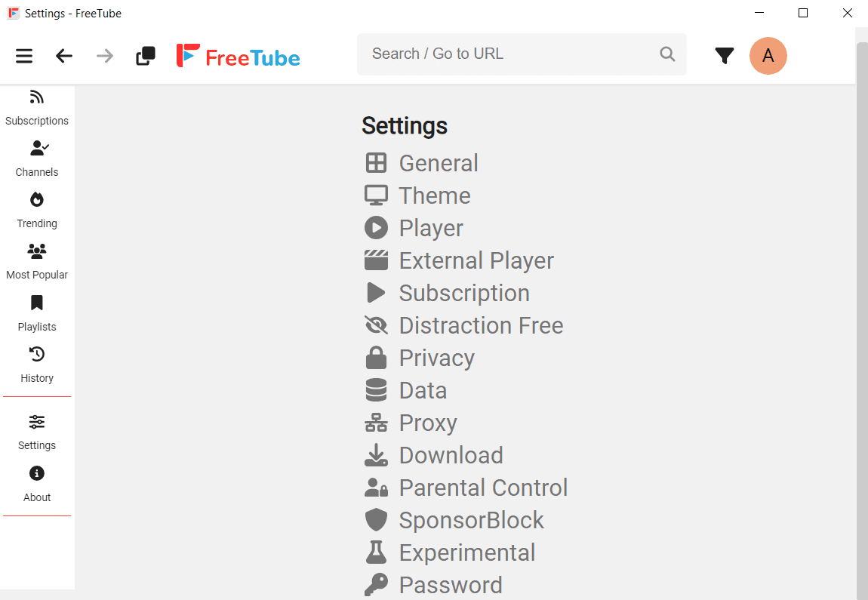Viewport: 868px width, 600px height.
Task: Expand the General settings section
Action: (x=438, y=163)
